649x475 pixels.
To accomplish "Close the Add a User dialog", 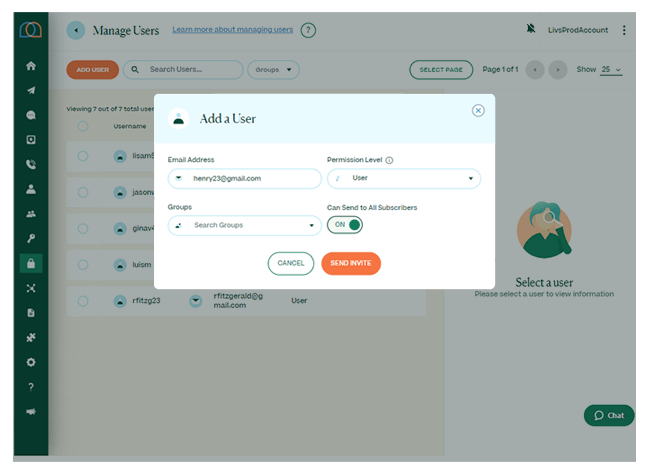I will (x=478, y=110).
